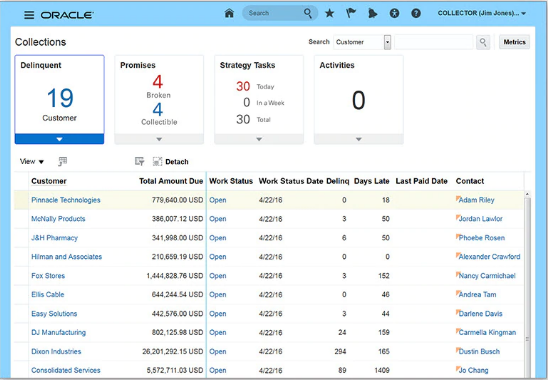Click Open status for Fox Stores
548x380 pixels.
[218, 276]
